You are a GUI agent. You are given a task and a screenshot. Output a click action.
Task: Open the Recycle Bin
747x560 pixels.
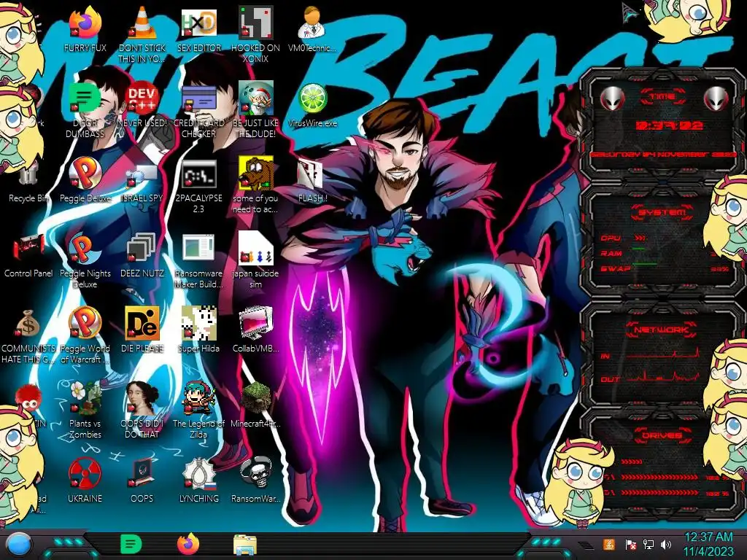28,174
